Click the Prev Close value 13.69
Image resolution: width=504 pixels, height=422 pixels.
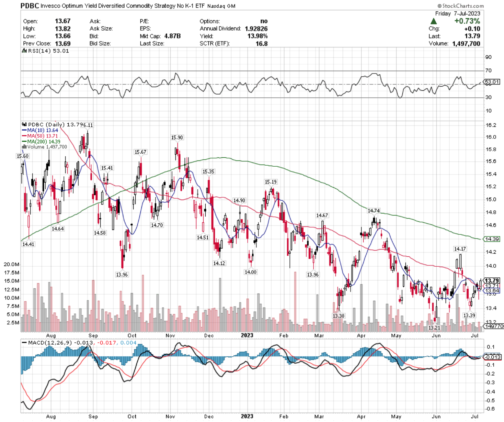63,44
